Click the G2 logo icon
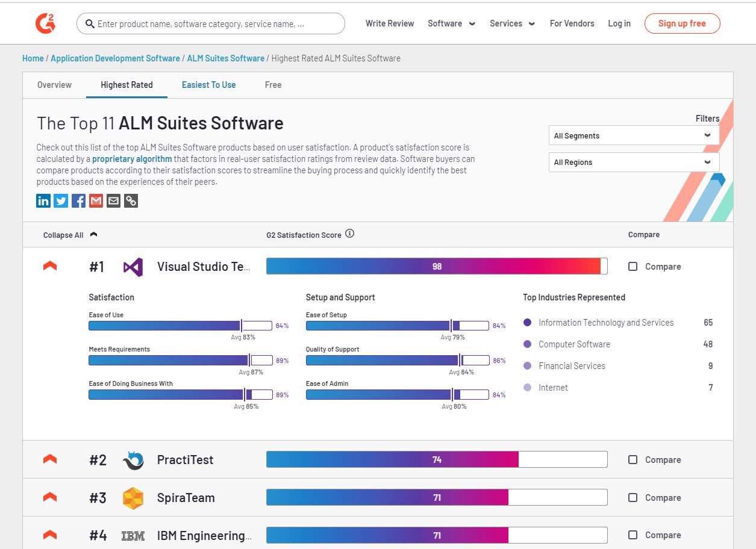 point(45,23)
